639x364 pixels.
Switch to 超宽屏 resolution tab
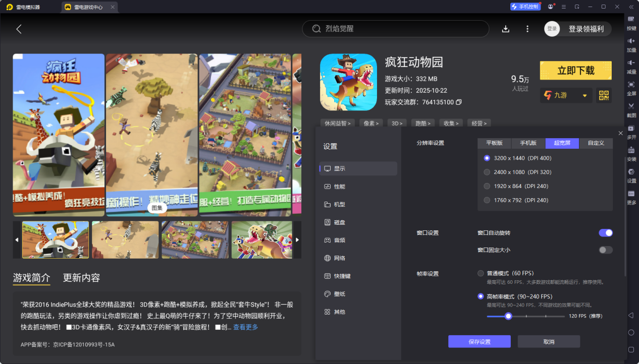[x=562, y=143]
